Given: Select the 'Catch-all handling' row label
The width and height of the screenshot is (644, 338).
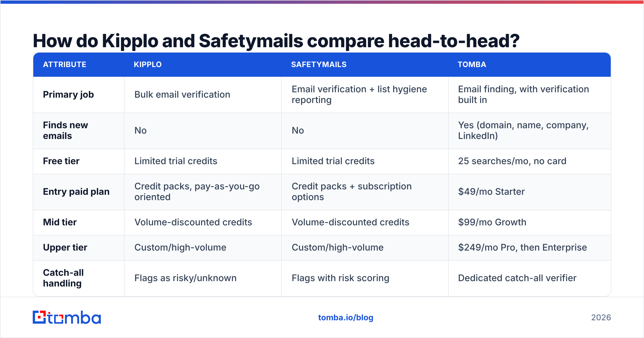Looking at the screenshot, I should (63, 278).
